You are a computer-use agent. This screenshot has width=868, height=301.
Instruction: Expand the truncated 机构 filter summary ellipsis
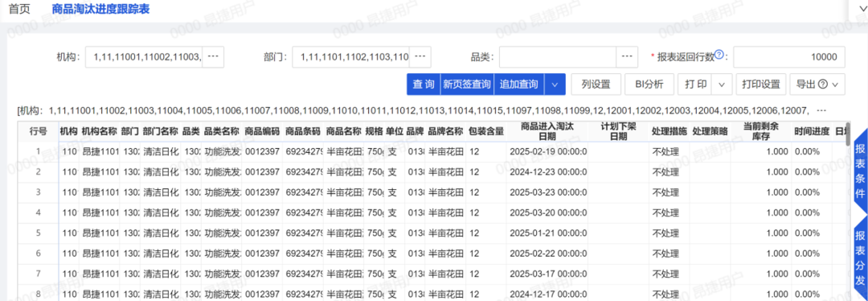point(822,110)
